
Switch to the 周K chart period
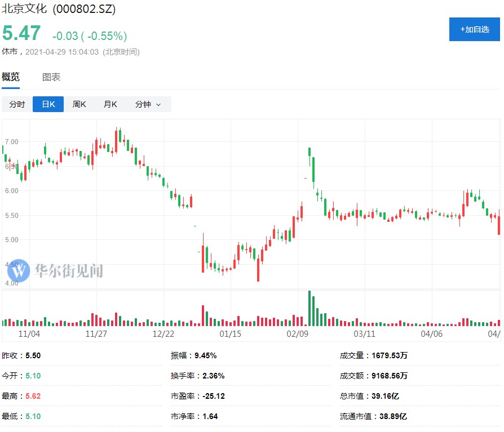pos(79,104)
